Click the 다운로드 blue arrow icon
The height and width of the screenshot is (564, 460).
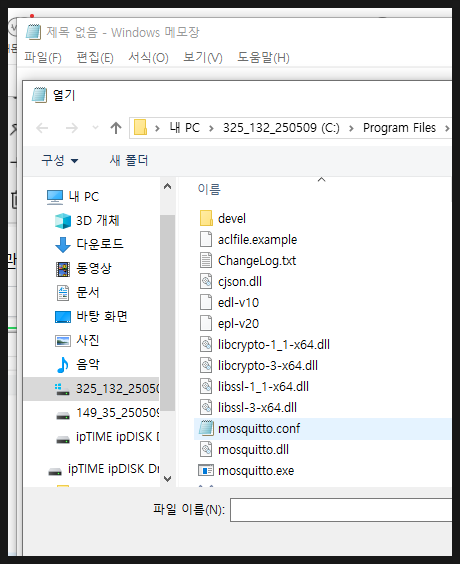pyautogui.click(x=63, y=245)
